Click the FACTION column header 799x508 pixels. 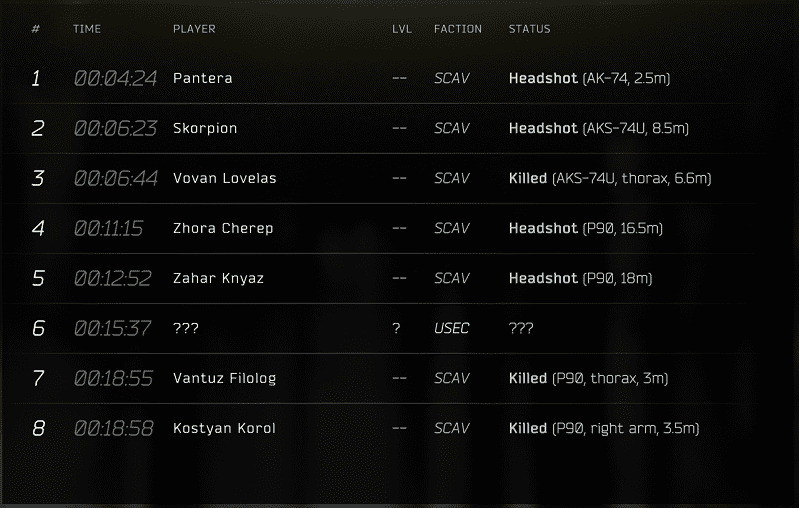tap(457, 29)
